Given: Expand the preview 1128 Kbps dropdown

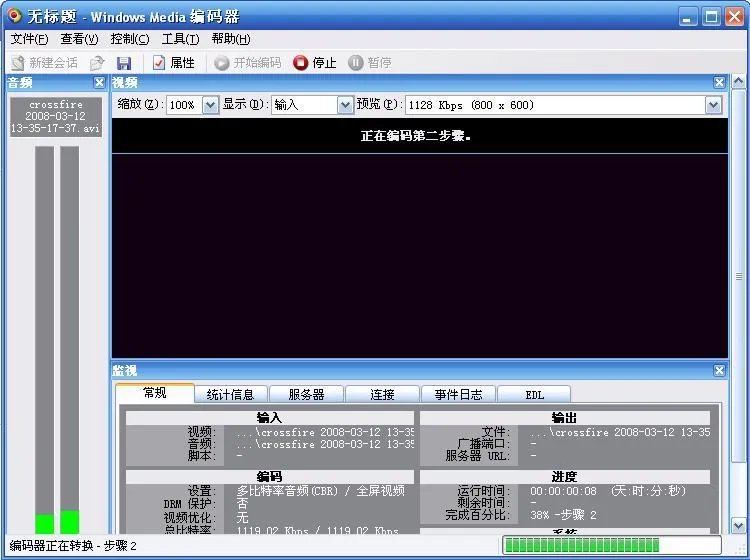Looking at the screenshot, I should [713, 105].
